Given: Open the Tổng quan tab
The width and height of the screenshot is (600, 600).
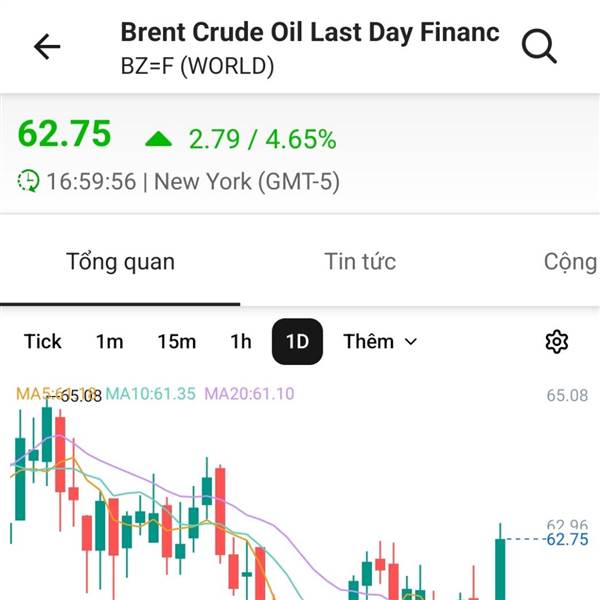Looking at the screenshot, I should (120, 262).
